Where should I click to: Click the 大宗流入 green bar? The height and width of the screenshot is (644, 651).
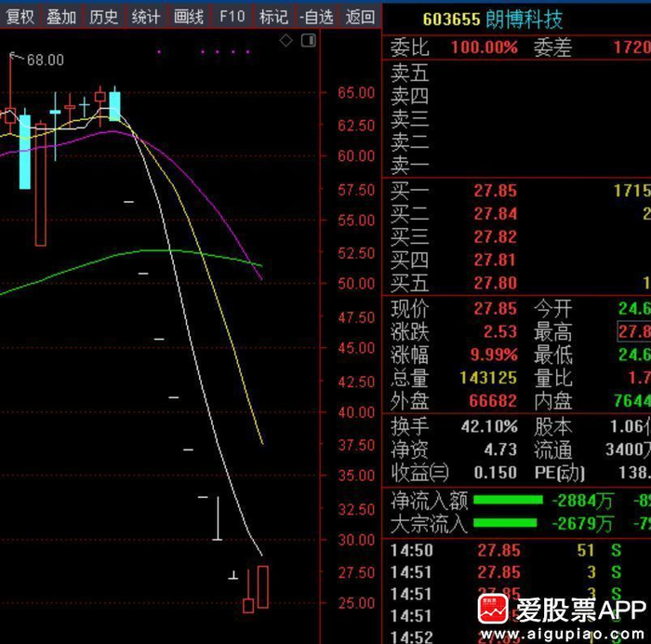505,523
